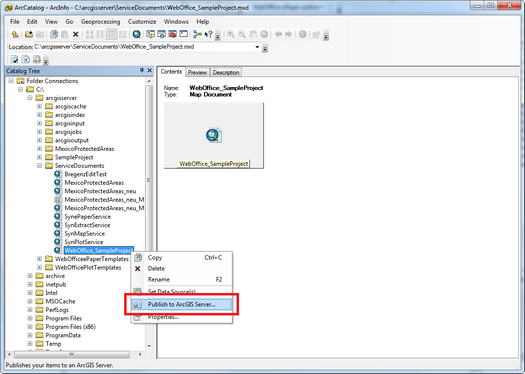This screenshot has height=374, width=525.
Task: Open the Customize menu
Action: pos(142,22)
